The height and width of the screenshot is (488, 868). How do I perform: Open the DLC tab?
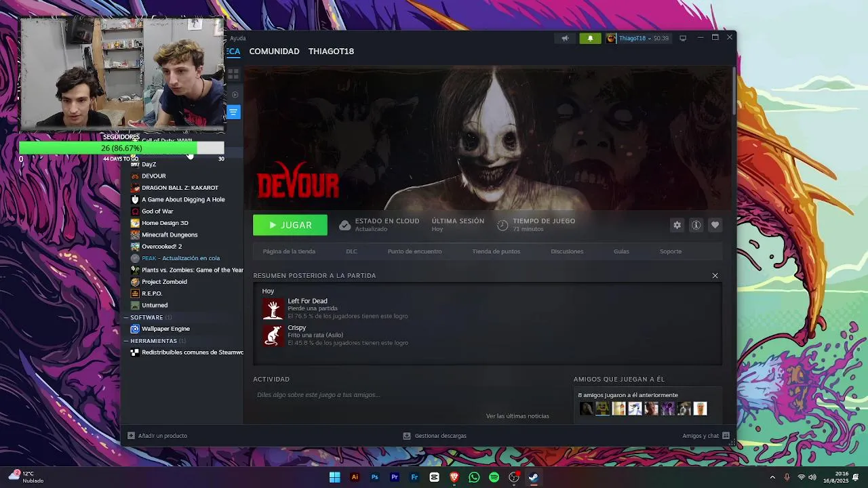(x=351, y=251)
